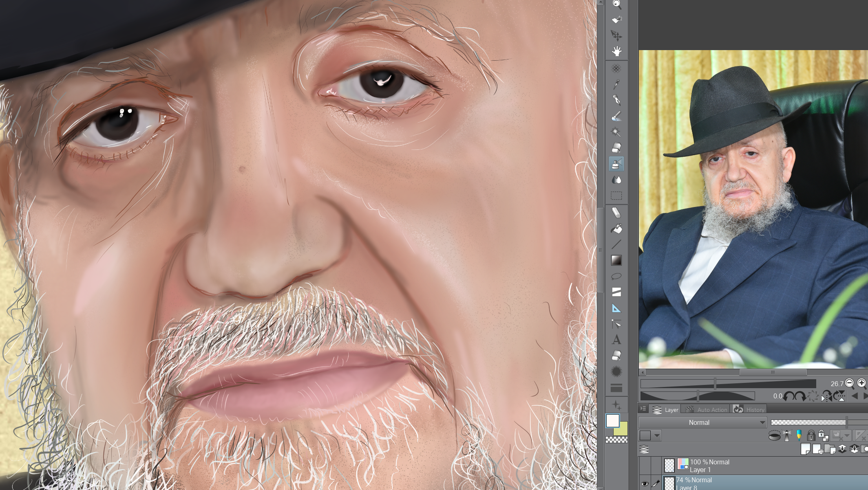Open the Normal blending mode dropdown
Viewport: 868px width, 490px height.
702,422
